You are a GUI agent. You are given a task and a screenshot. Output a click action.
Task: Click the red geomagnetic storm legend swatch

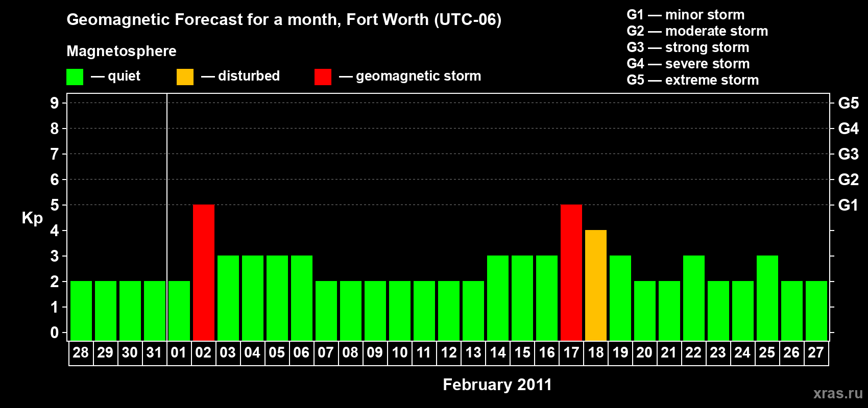[323, 77]
